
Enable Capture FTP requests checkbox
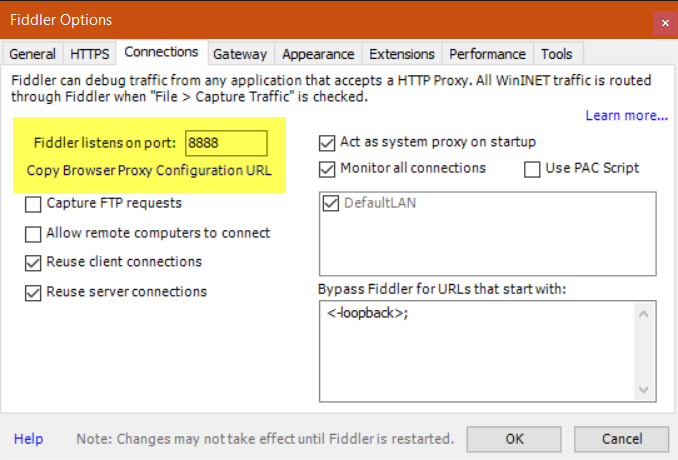click(x=33, y=204)
